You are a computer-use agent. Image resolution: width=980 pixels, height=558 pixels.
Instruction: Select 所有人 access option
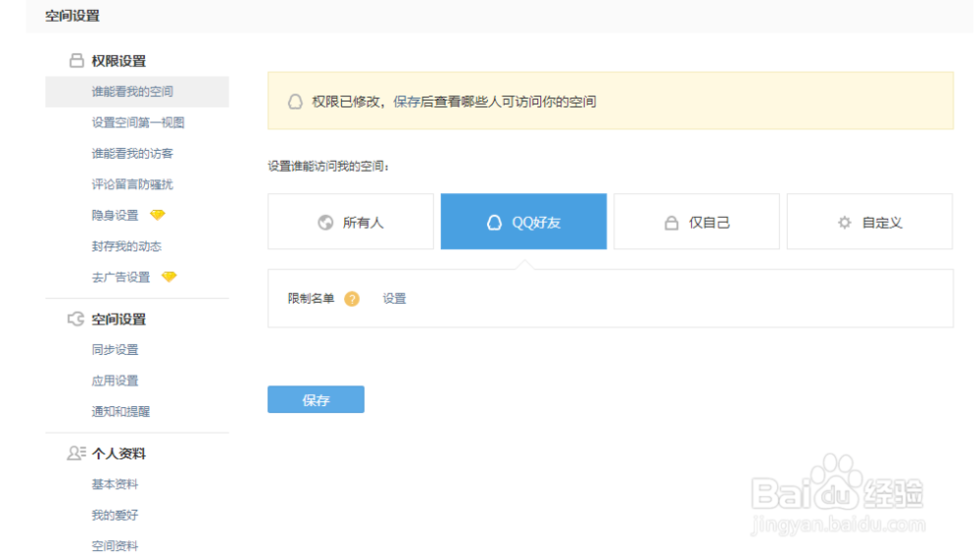(351, 222)
